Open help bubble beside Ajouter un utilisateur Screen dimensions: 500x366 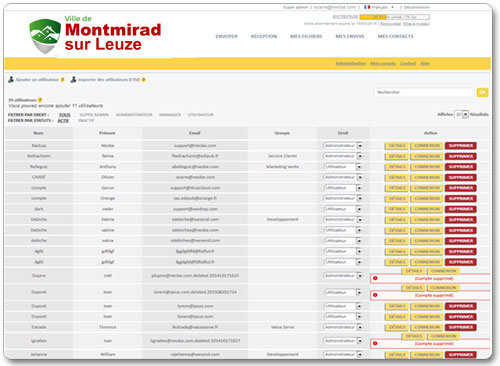62,80
